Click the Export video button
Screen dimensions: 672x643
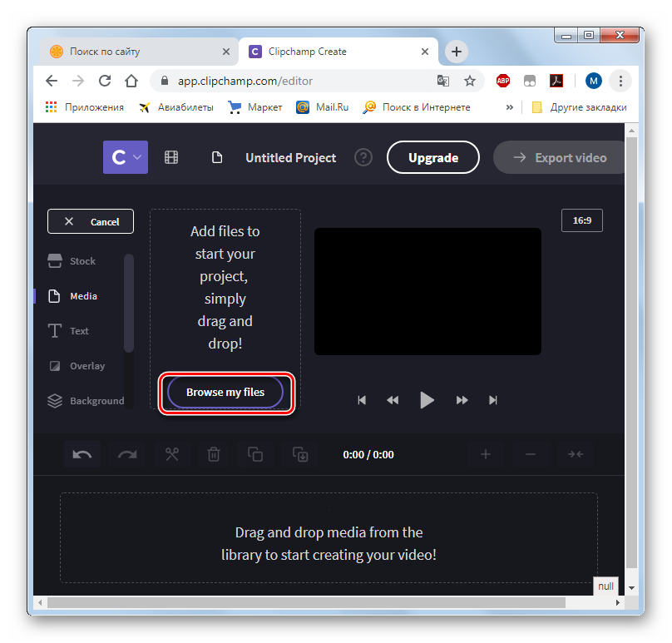tap(559, 157)
